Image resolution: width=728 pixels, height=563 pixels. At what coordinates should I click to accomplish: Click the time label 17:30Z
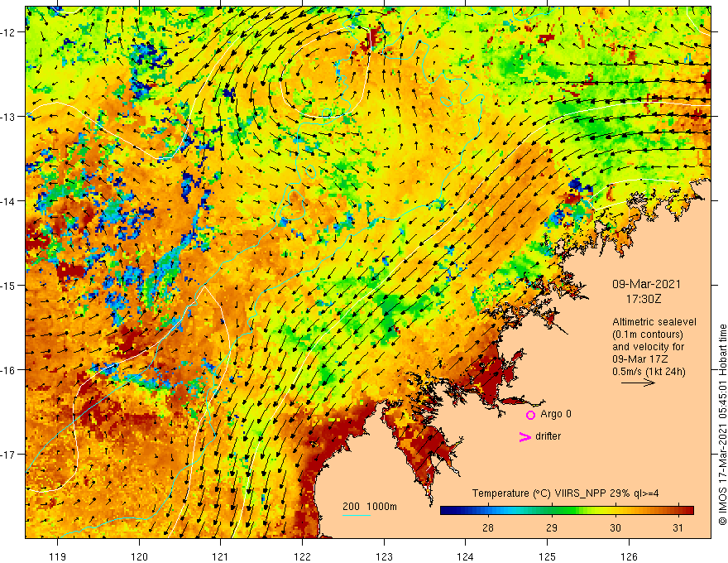tap(643, 299)
